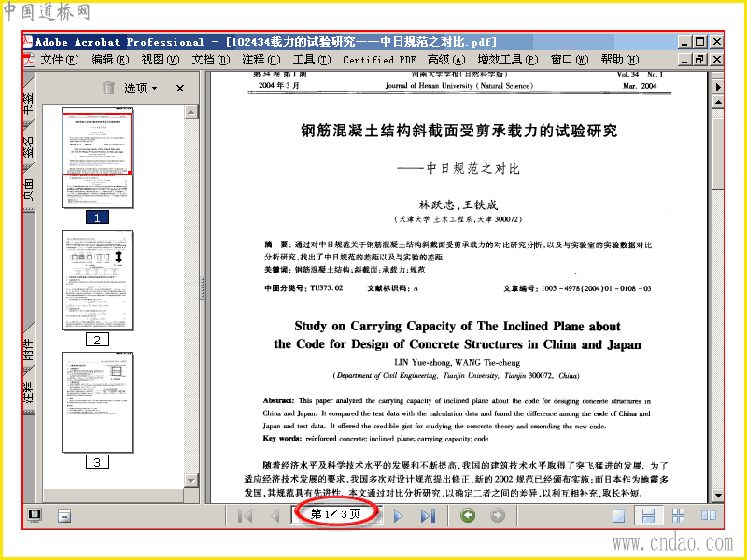This screenshot has height=560, width=747.
Task: Open the Certified PDF menu
Action: coord(379,60)
